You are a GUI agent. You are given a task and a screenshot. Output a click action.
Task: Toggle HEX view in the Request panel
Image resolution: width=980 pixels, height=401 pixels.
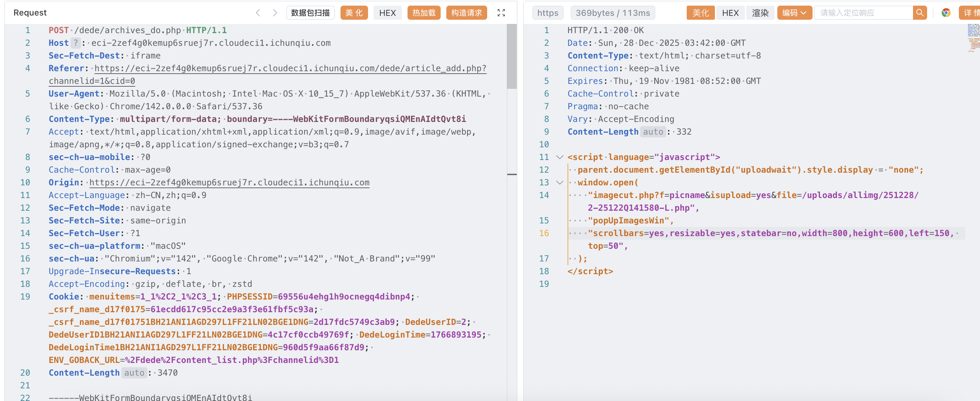click(x=387, y=13)
